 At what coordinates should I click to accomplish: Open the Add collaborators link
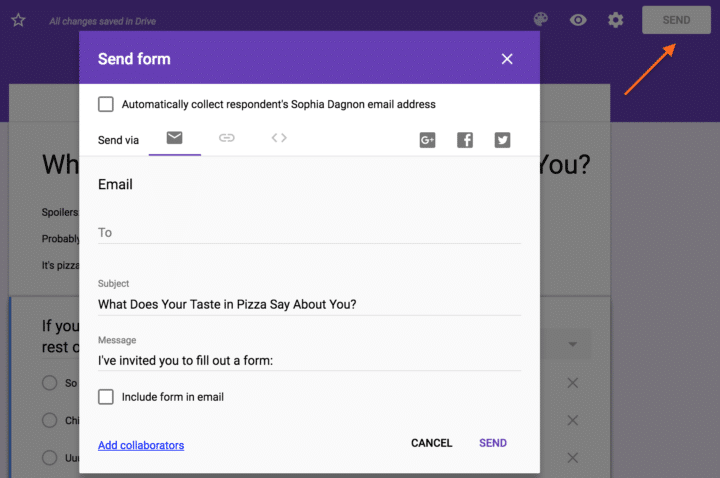click(x=141, y=445)
